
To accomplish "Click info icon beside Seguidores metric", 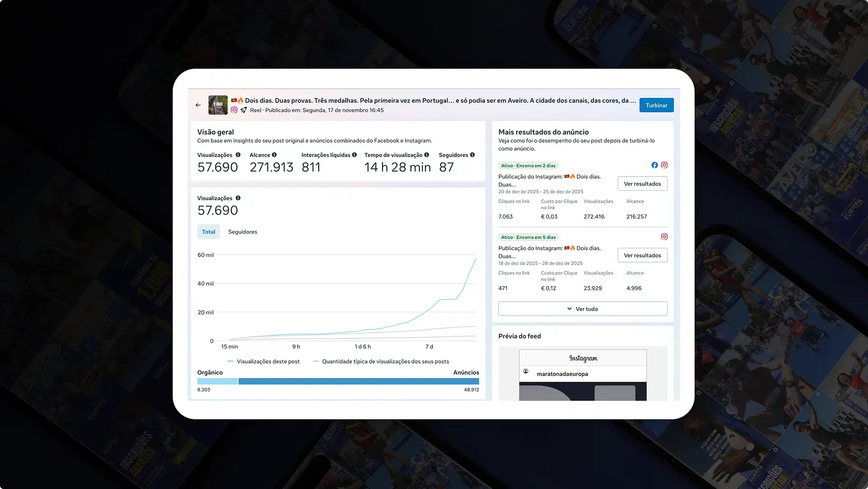I will click(x=472, y=155).
